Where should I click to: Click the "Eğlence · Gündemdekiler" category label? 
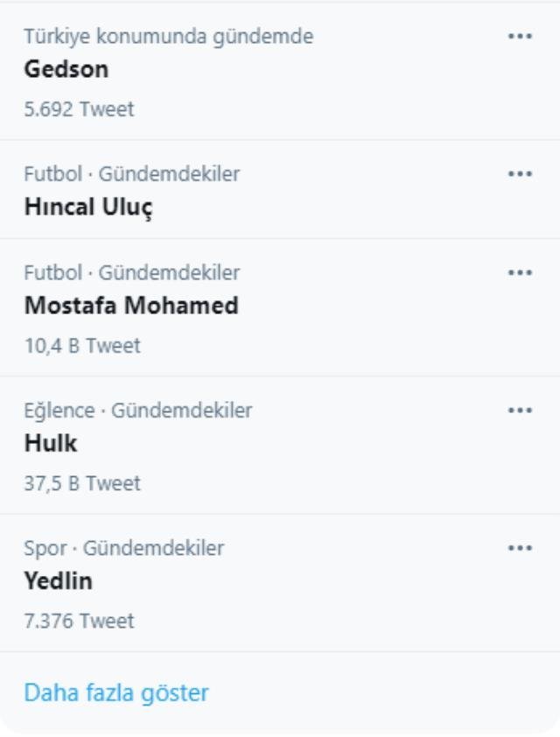pyautogui.click(x=137, y=411)
